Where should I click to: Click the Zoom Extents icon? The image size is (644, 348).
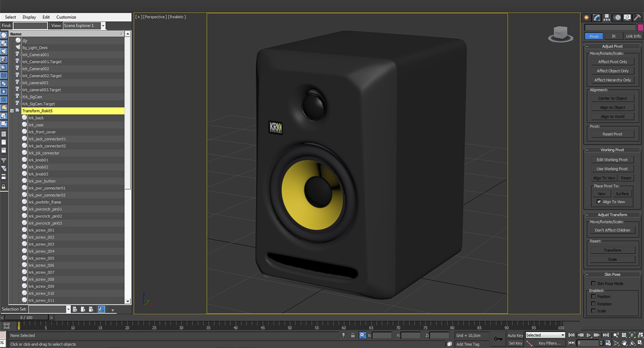[632, 335]
